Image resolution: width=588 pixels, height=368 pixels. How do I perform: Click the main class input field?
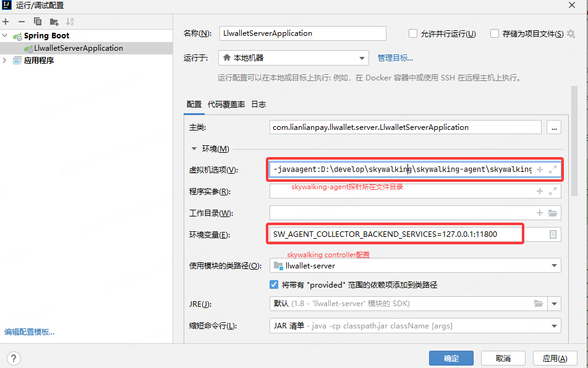tap(406, 127)
